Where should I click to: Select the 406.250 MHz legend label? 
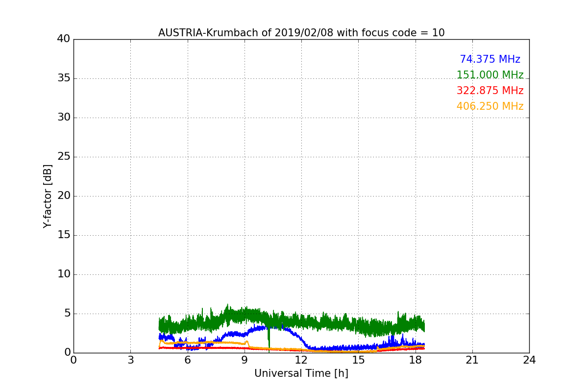click(x=490, y=106)
